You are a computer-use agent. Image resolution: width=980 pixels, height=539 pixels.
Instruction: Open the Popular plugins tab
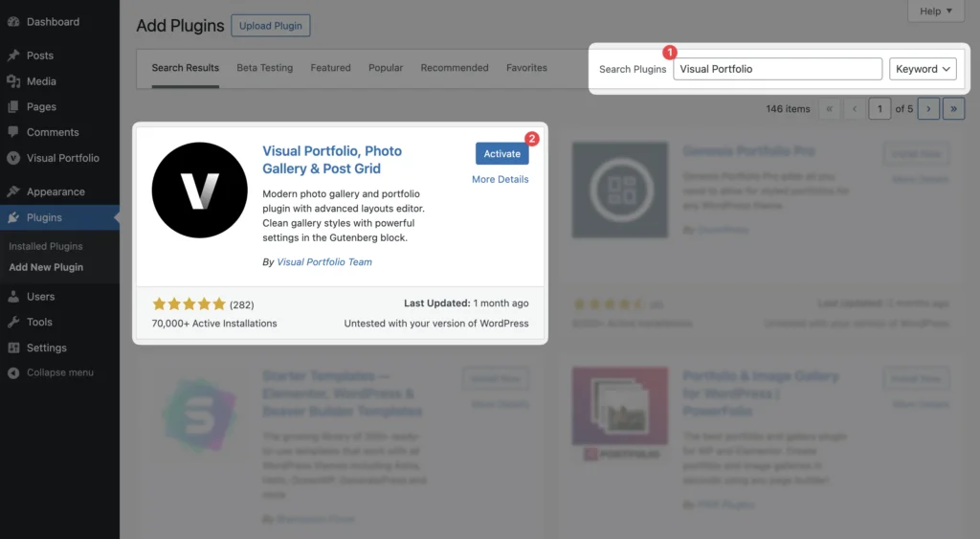386,68
